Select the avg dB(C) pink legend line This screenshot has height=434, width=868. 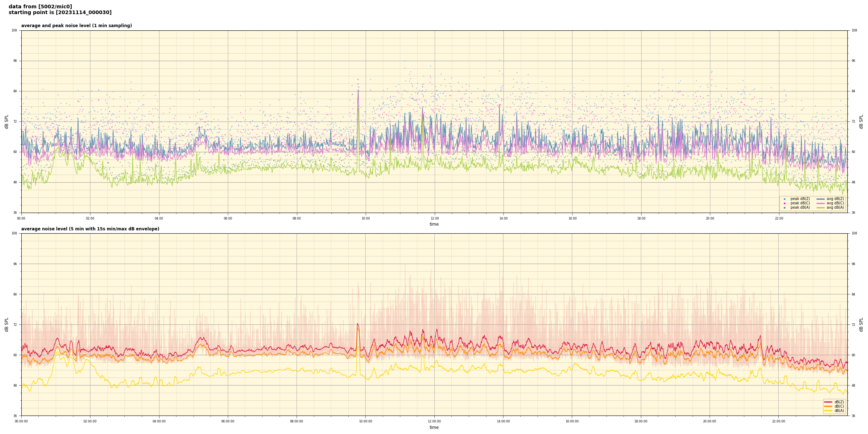click(x=821, y=203)
